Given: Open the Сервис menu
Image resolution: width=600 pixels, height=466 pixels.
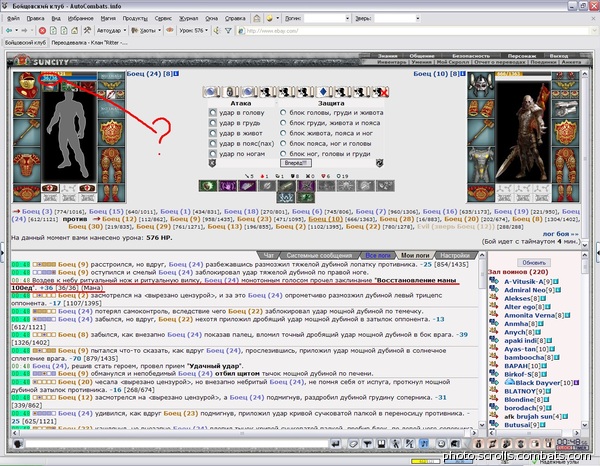Looking at the screenshot, I should [x=163, y=18].
